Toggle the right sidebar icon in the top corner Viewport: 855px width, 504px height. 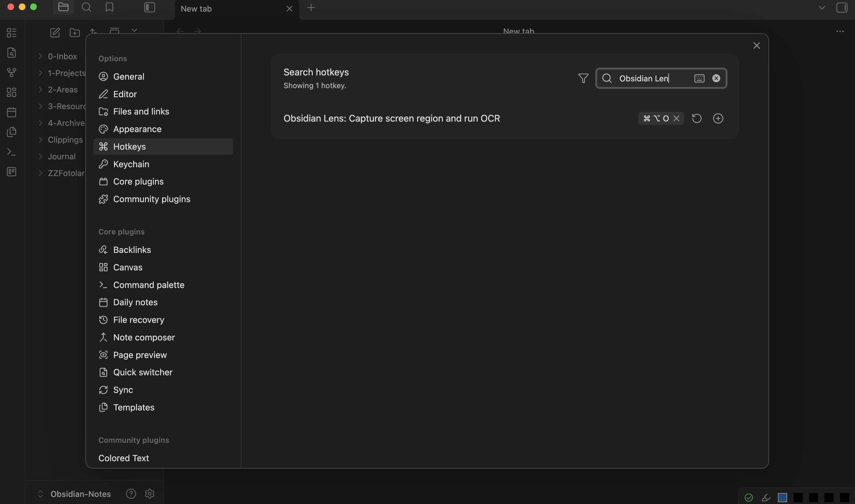pyautogui.click(x=842, y=7)
